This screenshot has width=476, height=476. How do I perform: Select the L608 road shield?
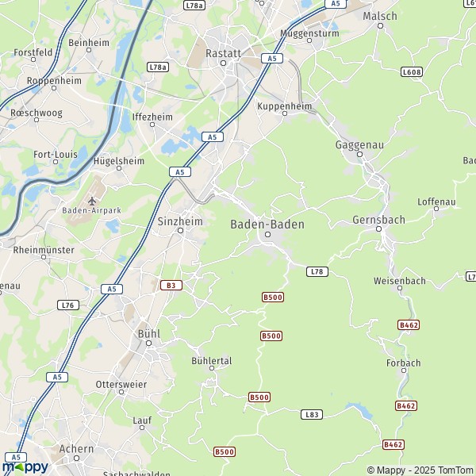click(412, 72)
